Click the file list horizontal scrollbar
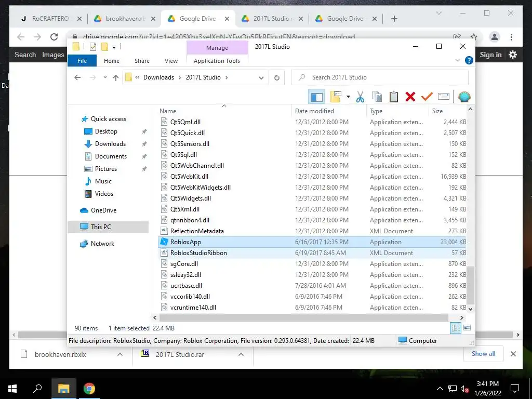This screenshot has width=532, height=399. coord(304,317)
